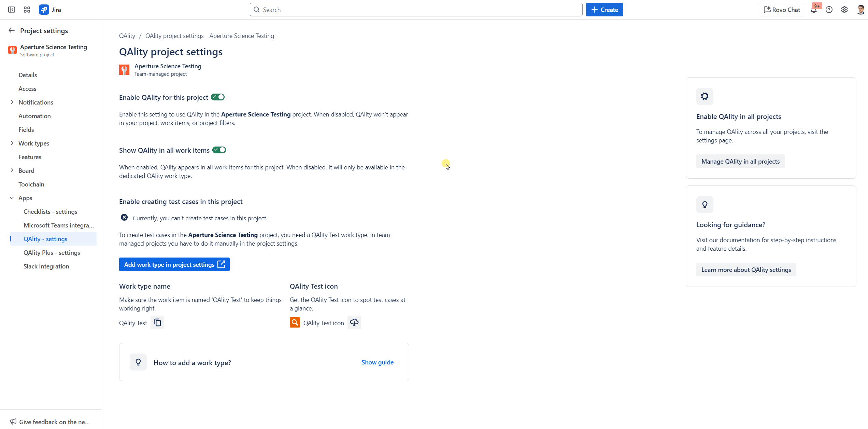
Task: Click the Board label in sidebar
Action: coord(26,170)
